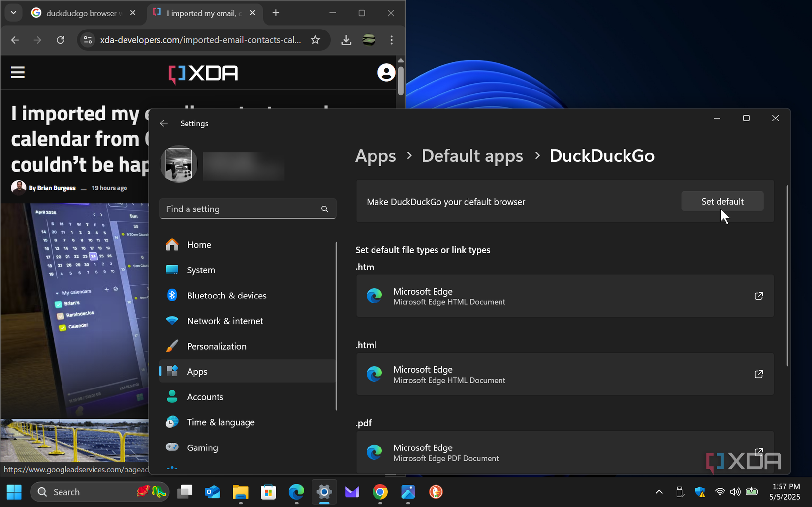
Task: Open Bluetooth & devices settings
Action: tap(248, 296)
